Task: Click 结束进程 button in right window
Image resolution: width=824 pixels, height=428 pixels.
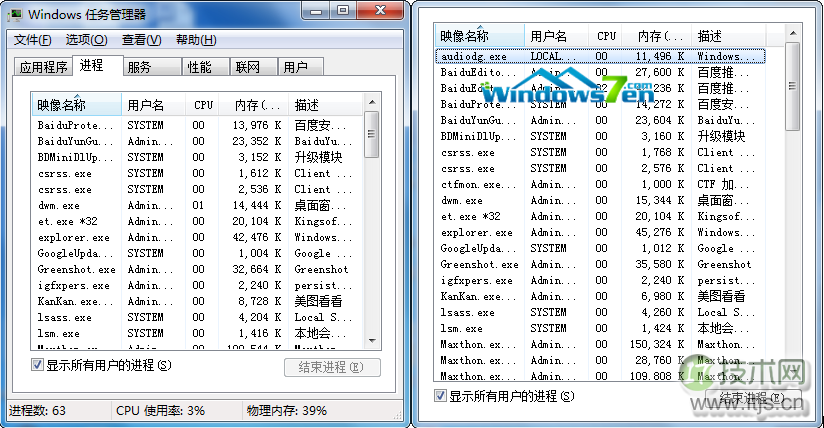Action: click(753, 398)
